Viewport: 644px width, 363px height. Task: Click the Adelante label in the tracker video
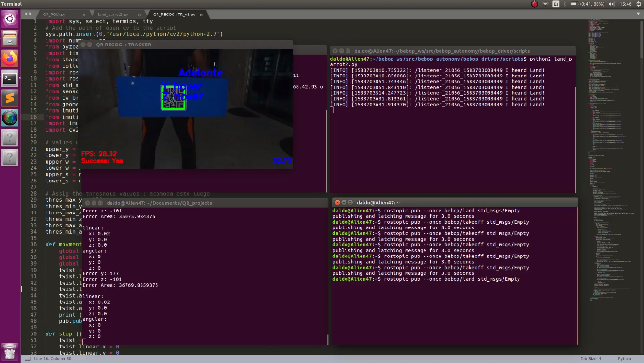[201, 73]
